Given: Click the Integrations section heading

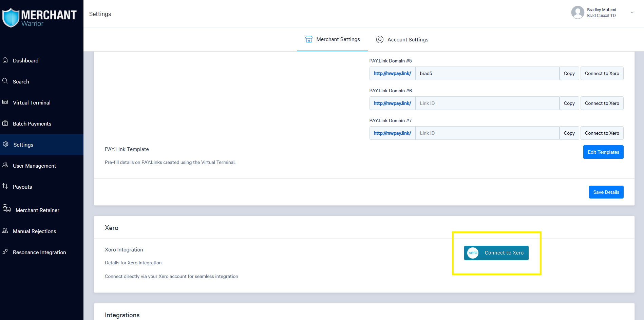Looking at the screenshot, I should 122,315.
